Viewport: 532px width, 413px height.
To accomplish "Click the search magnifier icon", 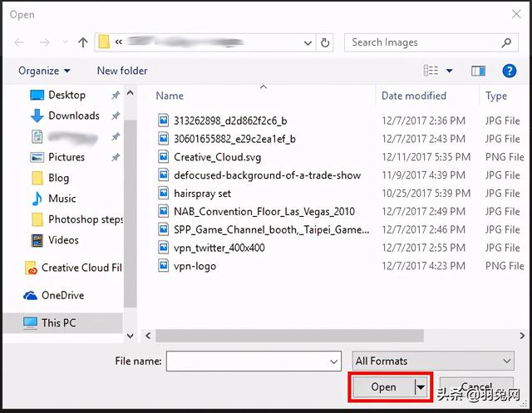I will tap(506, 42).
